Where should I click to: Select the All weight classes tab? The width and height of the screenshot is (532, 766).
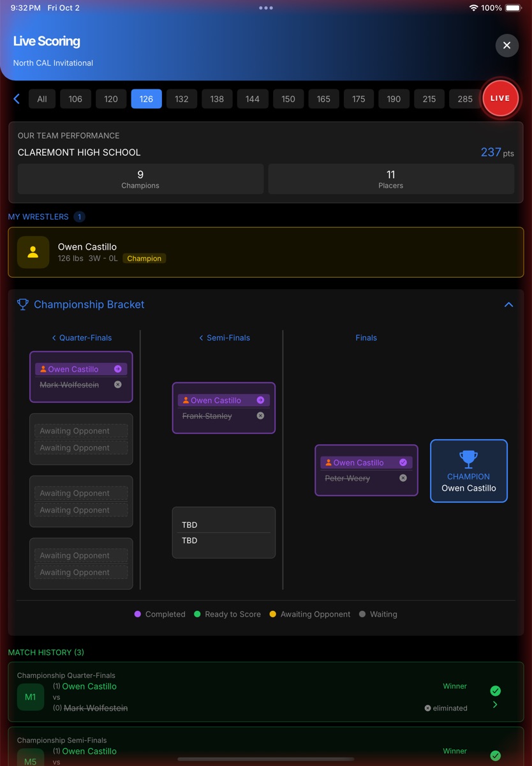click(x=42, y=99)
